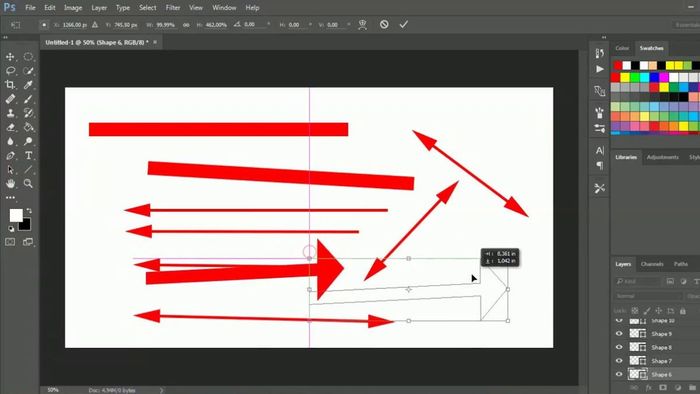Select the Lasso tool

pos(10,71)
